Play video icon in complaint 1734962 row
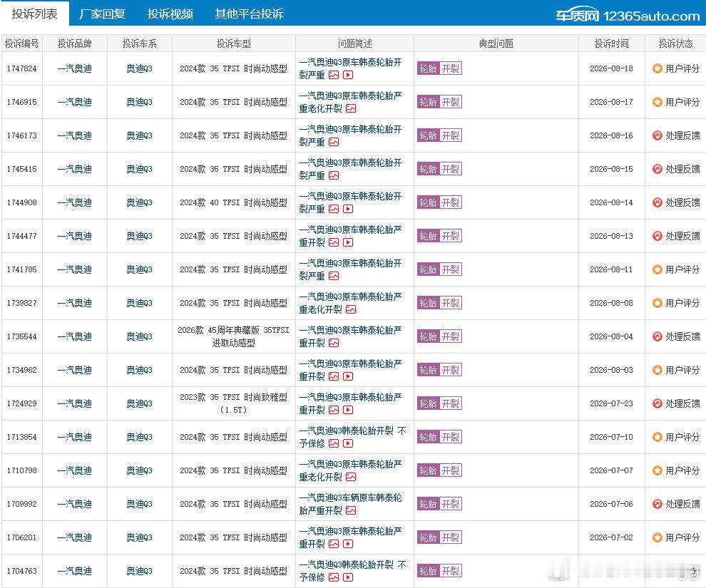 tap(348, 376)
